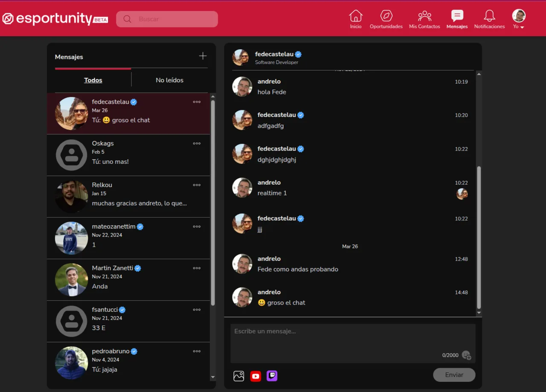This screenshot has height=392, width=546.
Task: Open the fsantucci conversation
Action: tap(128, 322)
